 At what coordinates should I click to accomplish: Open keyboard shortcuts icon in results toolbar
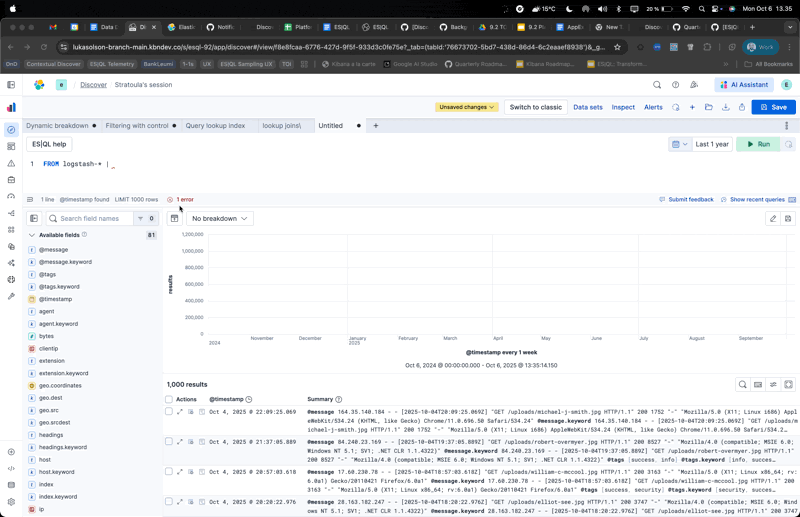[758, 384]
